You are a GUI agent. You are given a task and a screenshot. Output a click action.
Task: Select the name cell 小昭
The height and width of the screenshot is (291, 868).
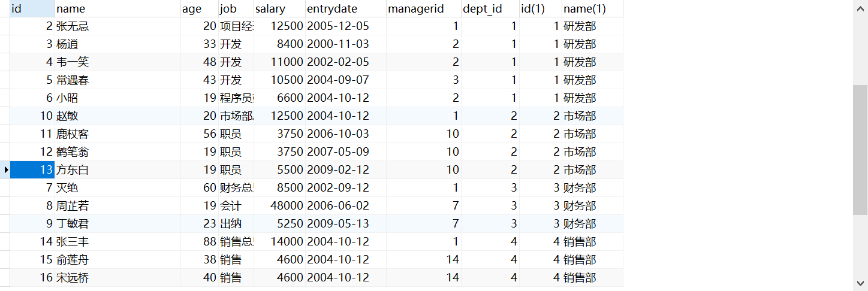tap(117, 98)
